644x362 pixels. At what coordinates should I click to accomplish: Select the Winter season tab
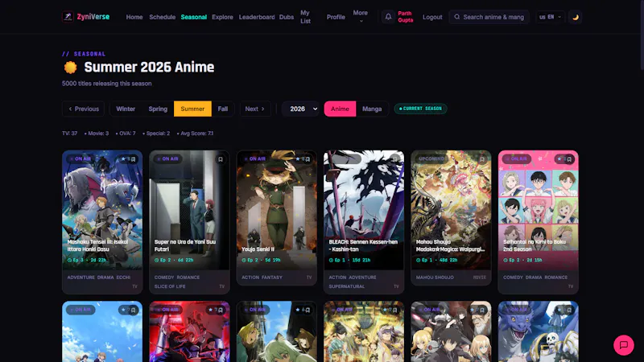click(126, 109)
